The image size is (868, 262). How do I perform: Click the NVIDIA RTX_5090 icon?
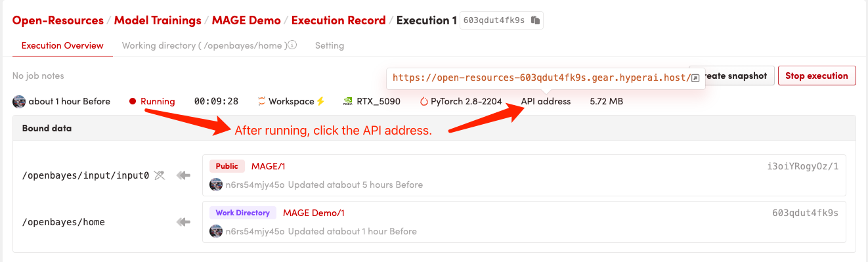(348, 101)
